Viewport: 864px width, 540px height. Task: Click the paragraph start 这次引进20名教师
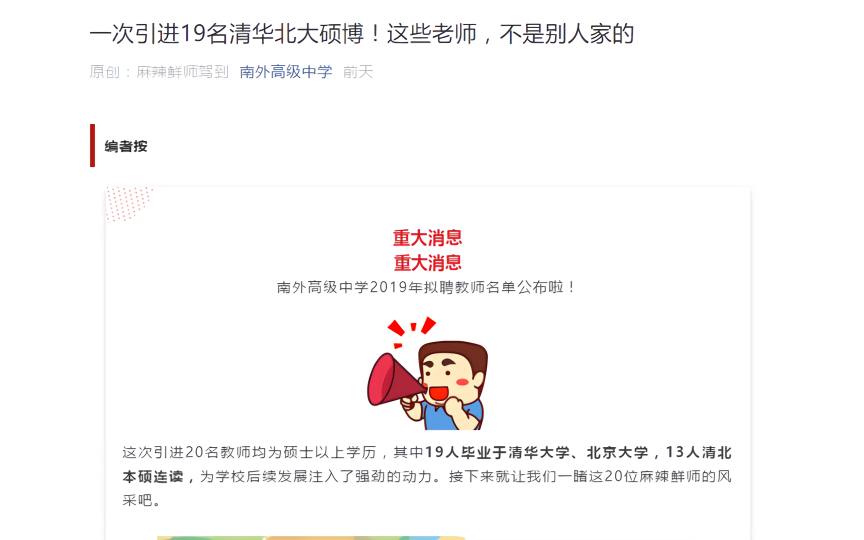pyautogui.click(x=186, y=452)
